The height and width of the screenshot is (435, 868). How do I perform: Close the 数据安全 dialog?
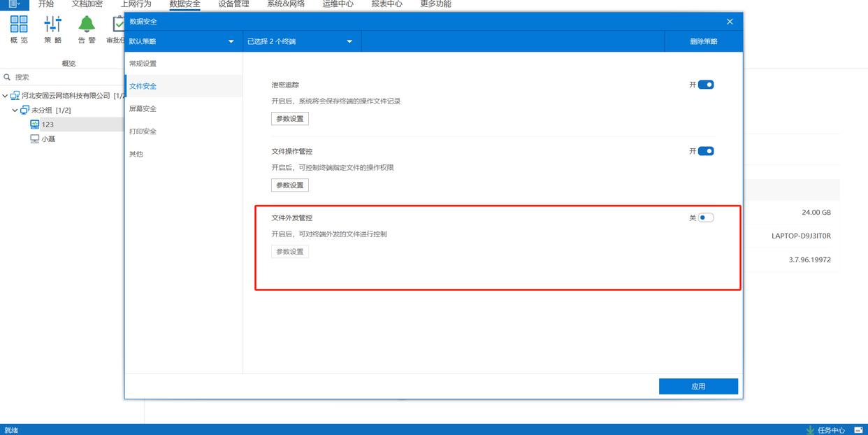coord(730,22)
